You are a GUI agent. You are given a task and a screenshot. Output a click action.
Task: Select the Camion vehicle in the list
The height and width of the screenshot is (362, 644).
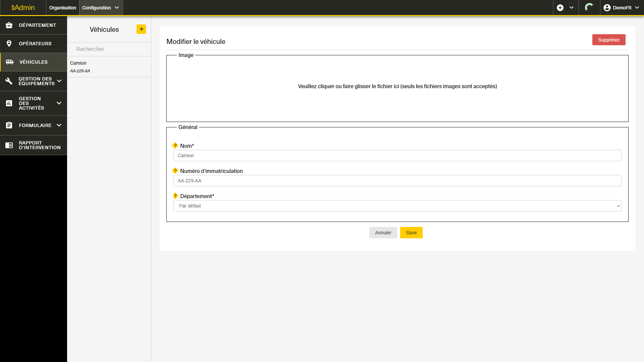click(x=109, y=67)
